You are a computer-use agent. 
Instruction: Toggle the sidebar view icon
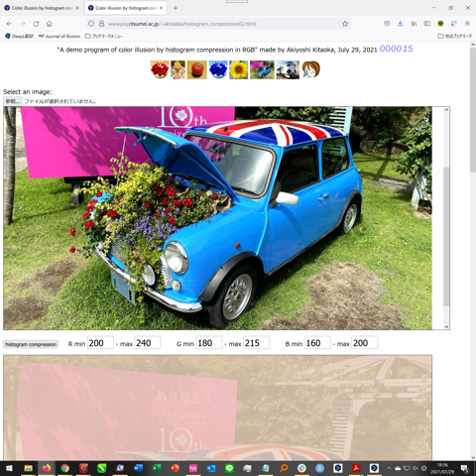[x=427, y=24]
